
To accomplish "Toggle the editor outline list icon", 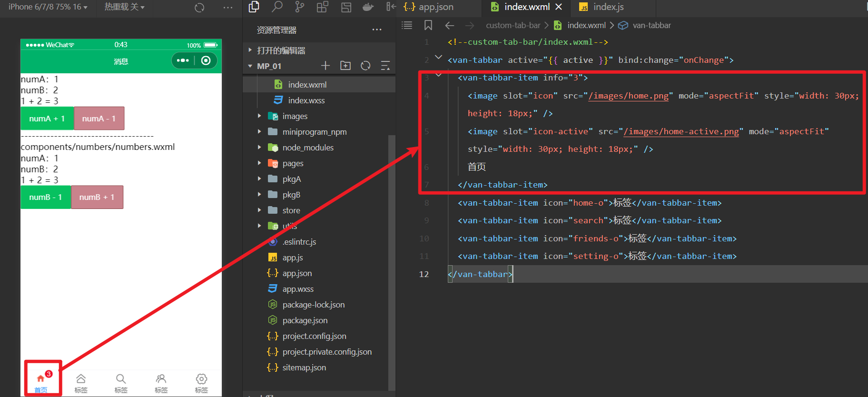I will [x=407, y=25].
